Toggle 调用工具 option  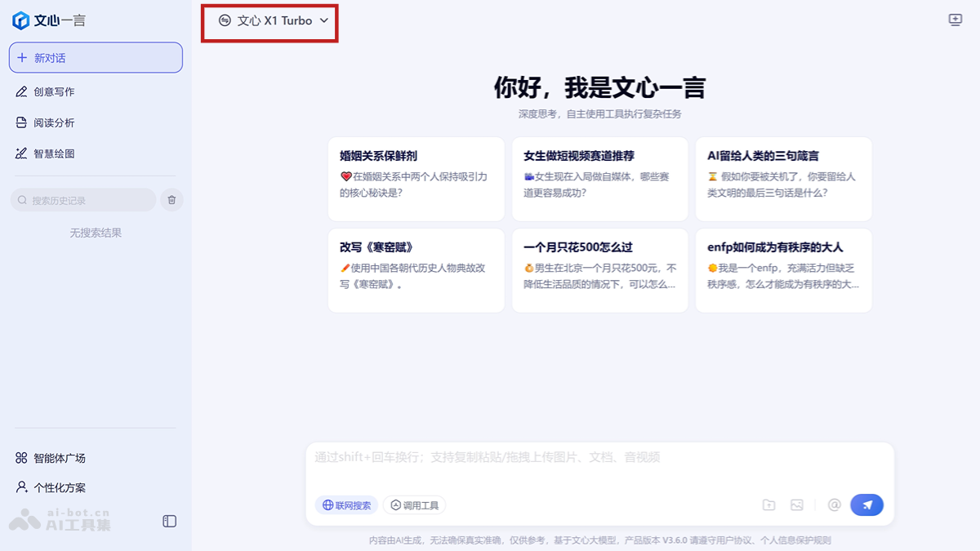click(x=414, y=504)
